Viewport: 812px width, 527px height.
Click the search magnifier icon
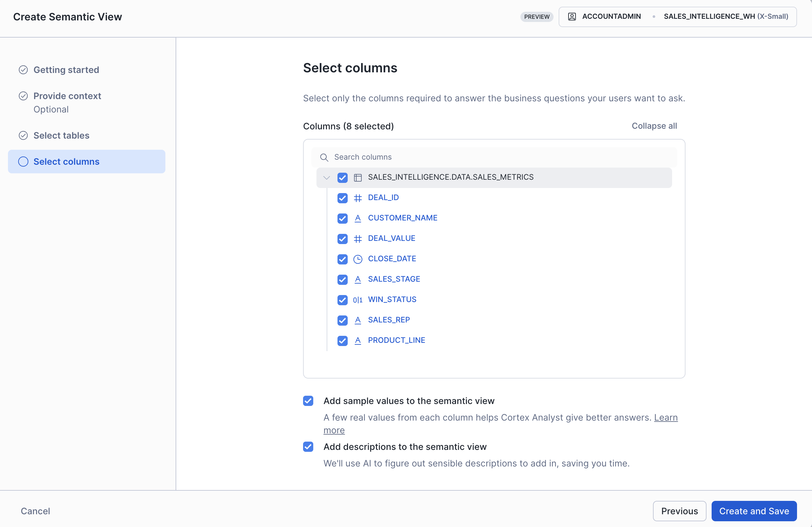point(324,157)
